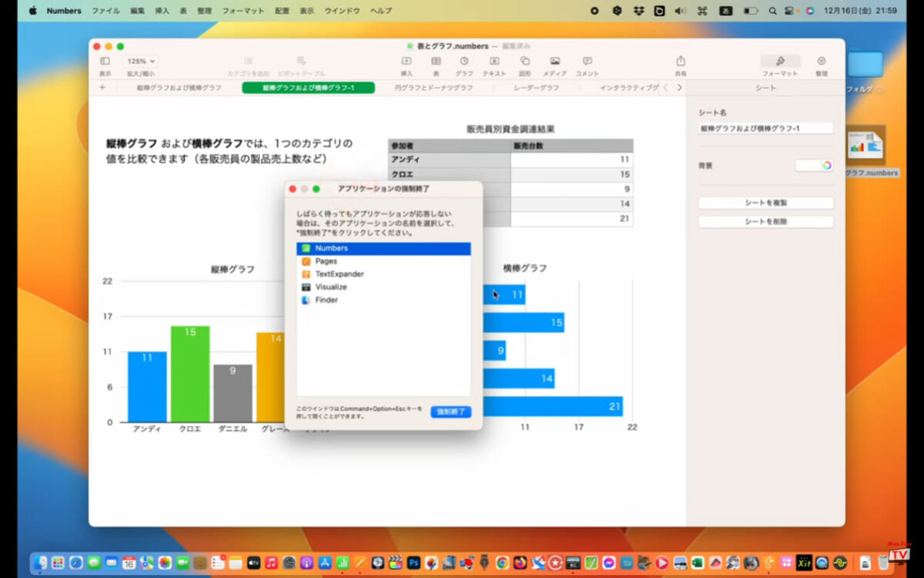
Task: Open the フォーマット menu in menu bar
Action: [243, 11]
